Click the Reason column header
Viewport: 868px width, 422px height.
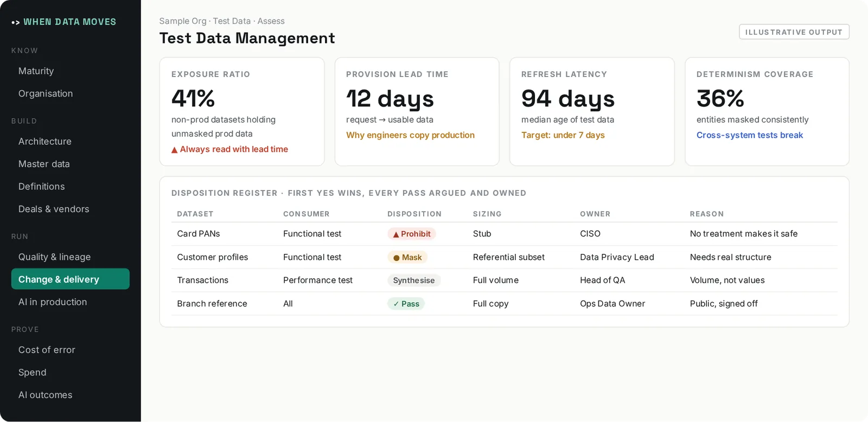click(707, 214)
